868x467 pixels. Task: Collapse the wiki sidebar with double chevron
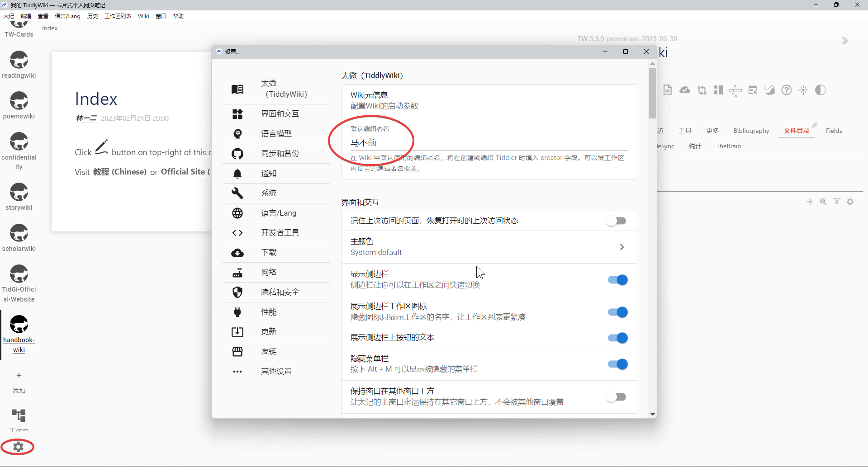click(x=844, y=41)
